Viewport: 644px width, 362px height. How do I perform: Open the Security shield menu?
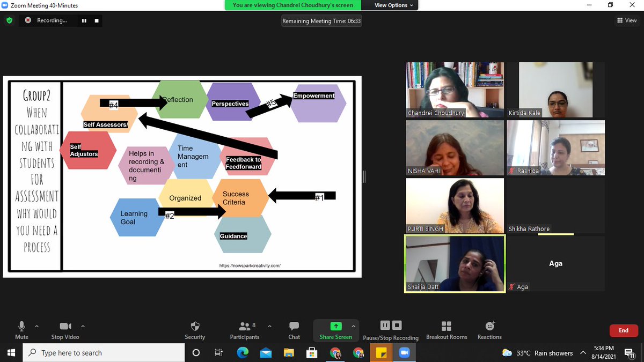(195, 330)
